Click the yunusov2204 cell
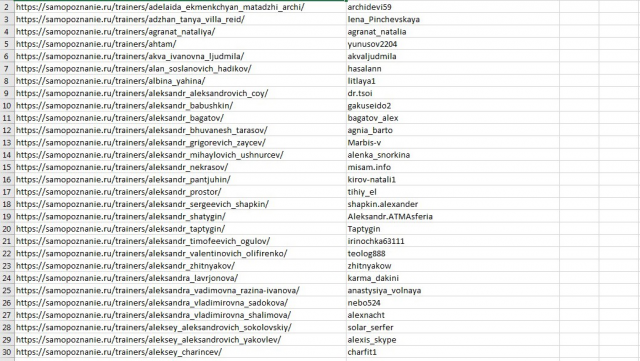 (x=453, y=44)
